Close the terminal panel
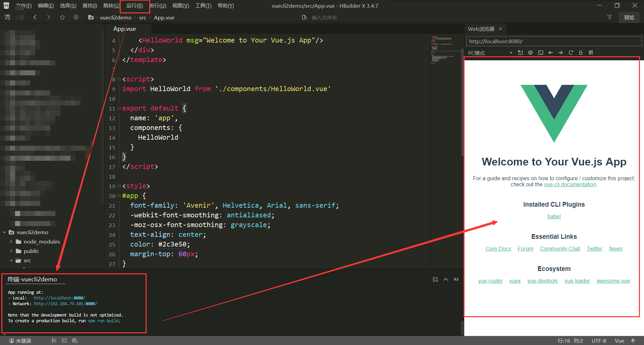This screenshot has height=345, width=644. pyautogui.click(x=456, y=279)
